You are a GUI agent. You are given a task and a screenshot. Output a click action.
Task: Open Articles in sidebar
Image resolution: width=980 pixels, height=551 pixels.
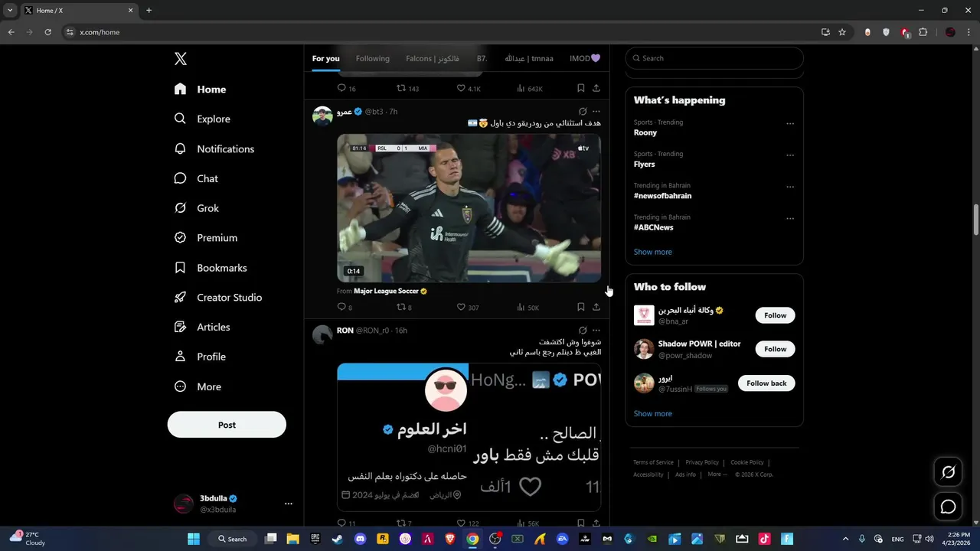click(201, 328)
